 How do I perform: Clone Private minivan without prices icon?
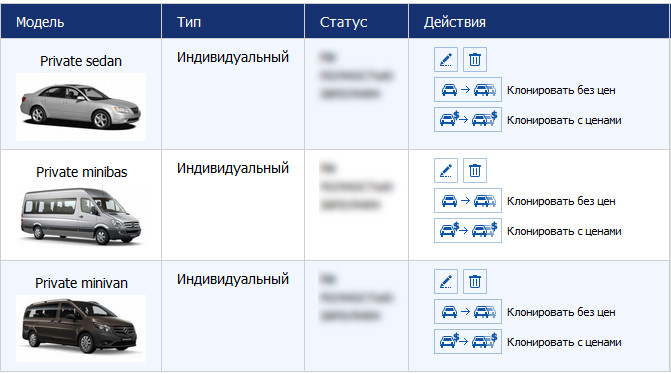click(x=468, y=311)
